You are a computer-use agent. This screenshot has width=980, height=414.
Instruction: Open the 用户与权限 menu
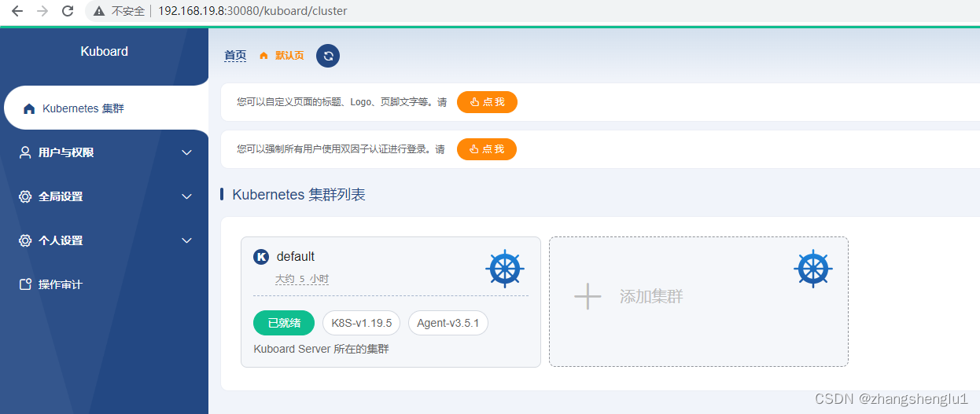click(x=104, y=152)
